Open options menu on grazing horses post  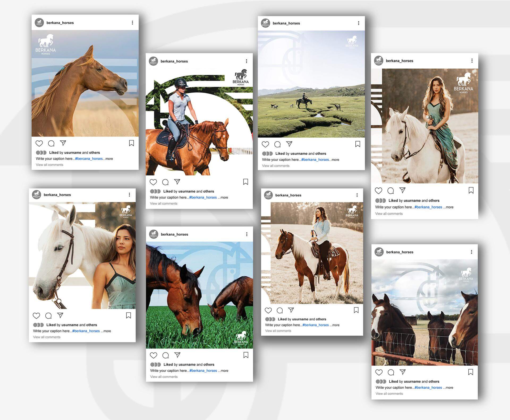(247, 234)
